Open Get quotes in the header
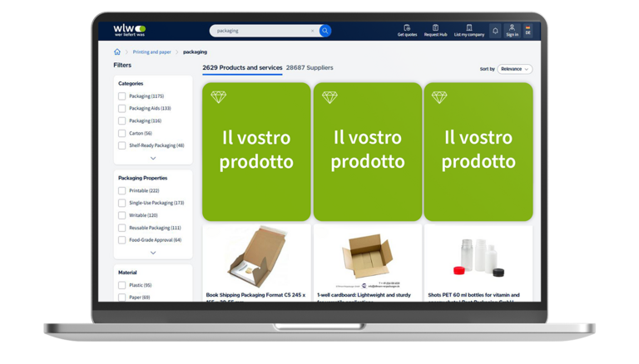 coord(407,30)
